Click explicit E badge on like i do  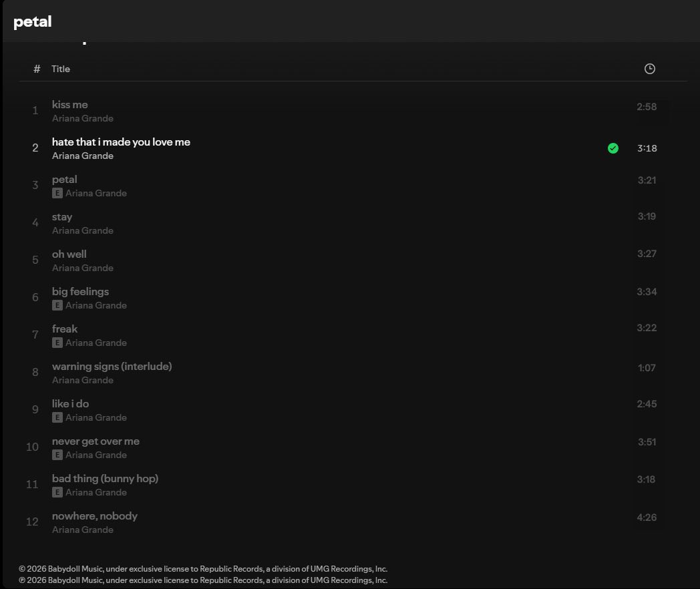tap(57, 417)
